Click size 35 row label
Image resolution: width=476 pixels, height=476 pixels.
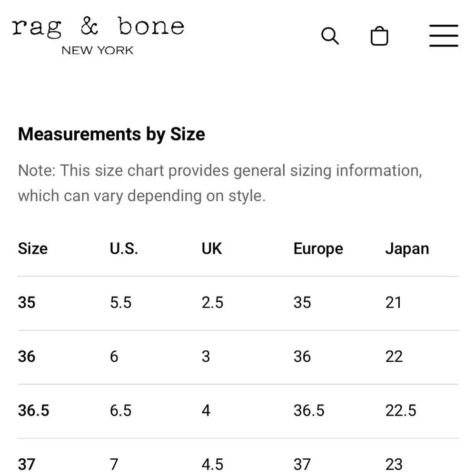click(x=27, y=302)
